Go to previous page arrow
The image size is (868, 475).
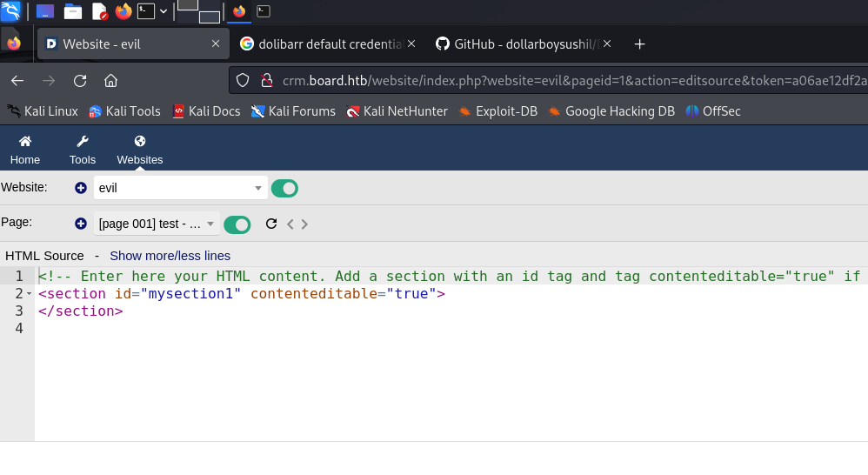(291, 224)
